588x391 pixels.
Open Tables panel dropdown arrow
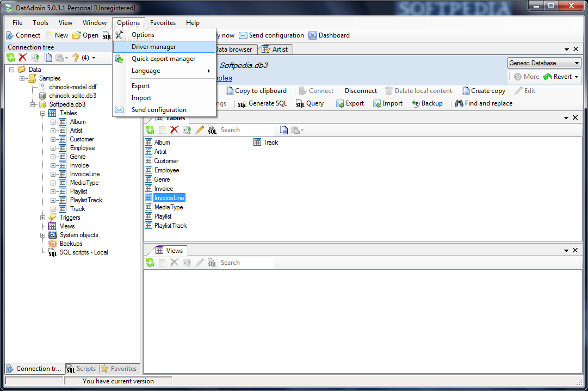coord(566,117)
